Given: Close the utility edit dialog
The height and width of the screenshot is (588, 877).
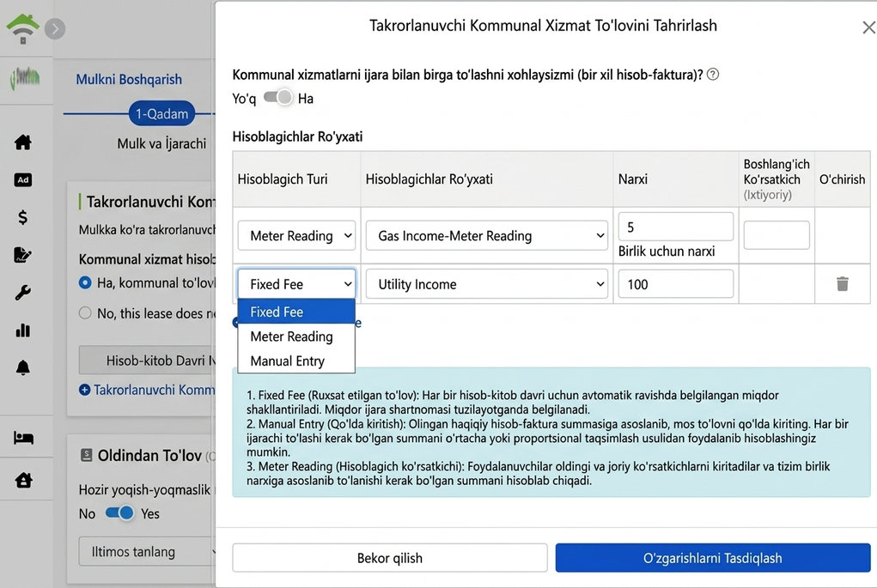Looking at the screenshot, I should [x=868, y=27].
